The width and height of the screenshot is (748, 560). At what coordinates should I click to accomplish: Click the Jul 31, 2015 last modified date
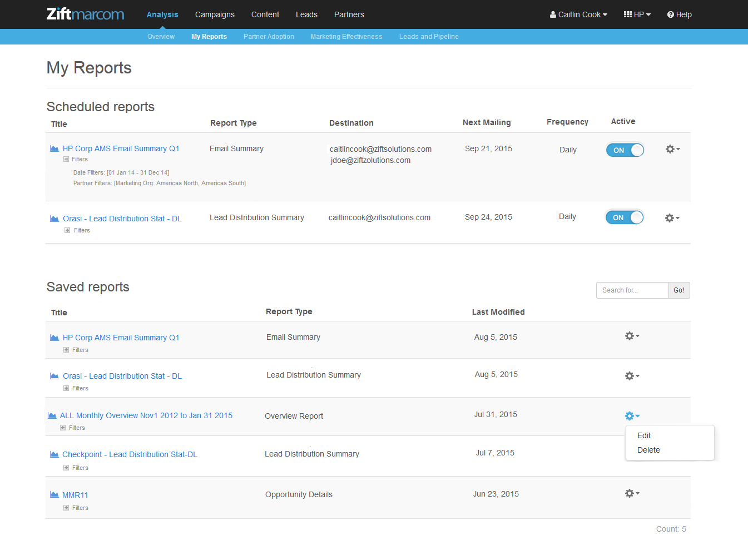point(496,414)
